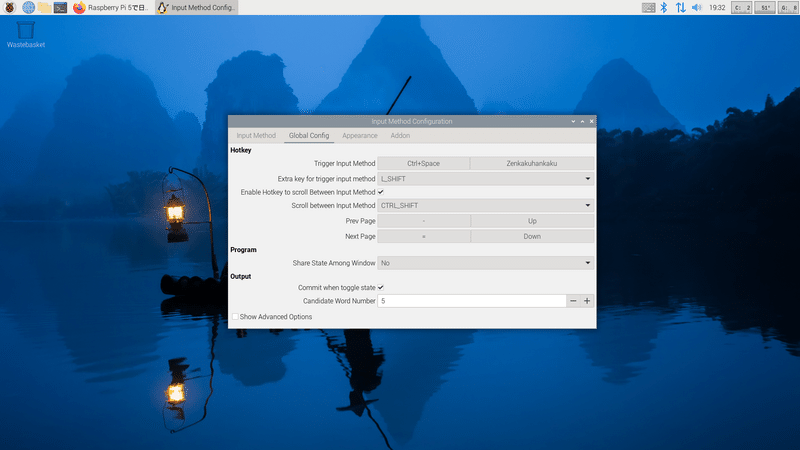Screen dimensions: 800x450
Task: Open the Raspberry Pi main menu
Action: coord(10,7)
